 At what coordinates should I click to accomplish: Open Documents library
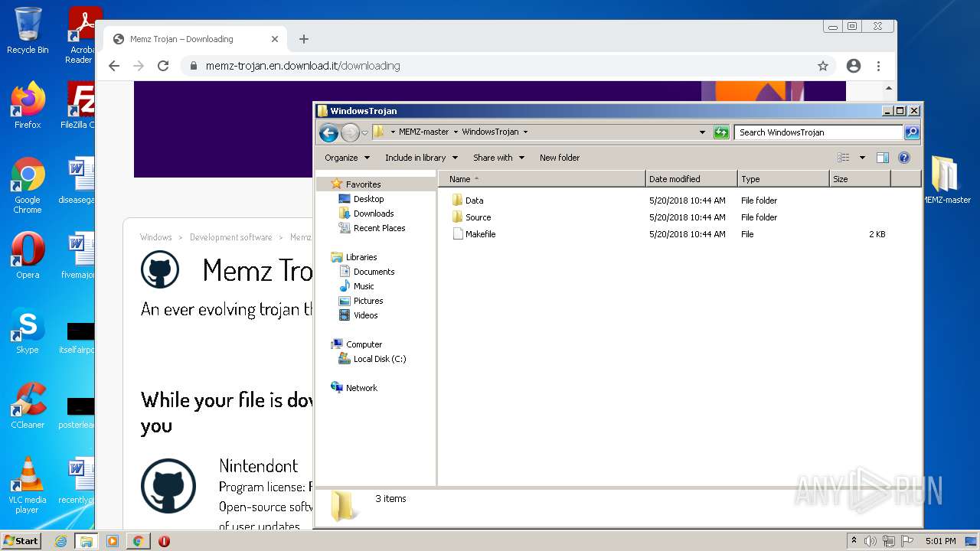(x=374, y=272)
